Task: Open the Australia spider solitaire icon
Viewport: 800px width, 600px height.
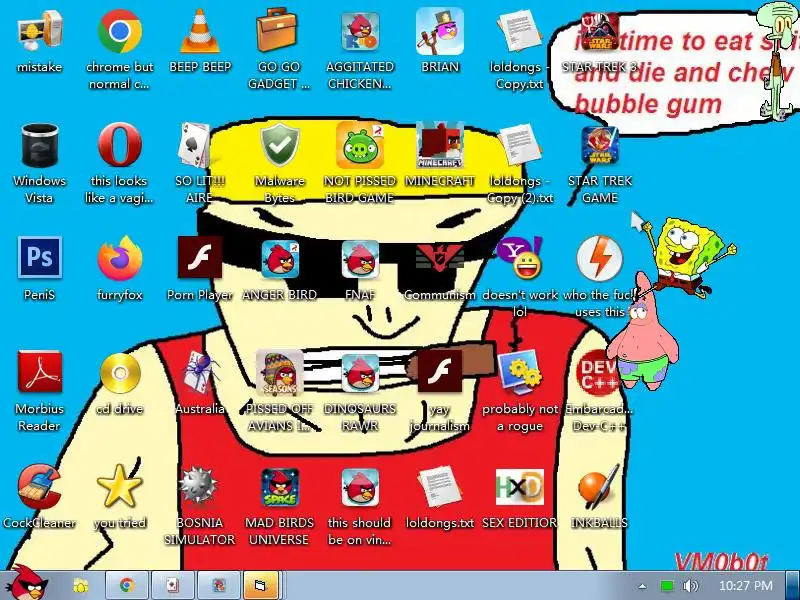Action: (x=200, y=373)
